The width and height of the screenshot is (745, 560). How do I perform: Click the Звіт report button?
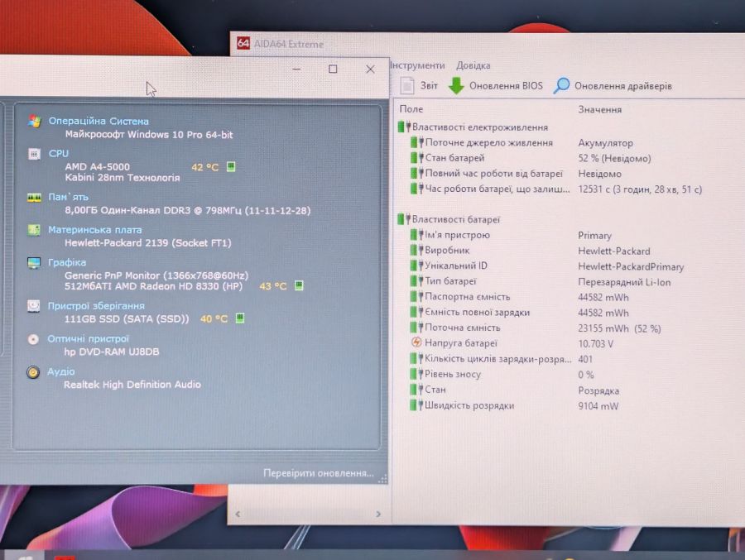pyautogui.click(x=419, y=86)
